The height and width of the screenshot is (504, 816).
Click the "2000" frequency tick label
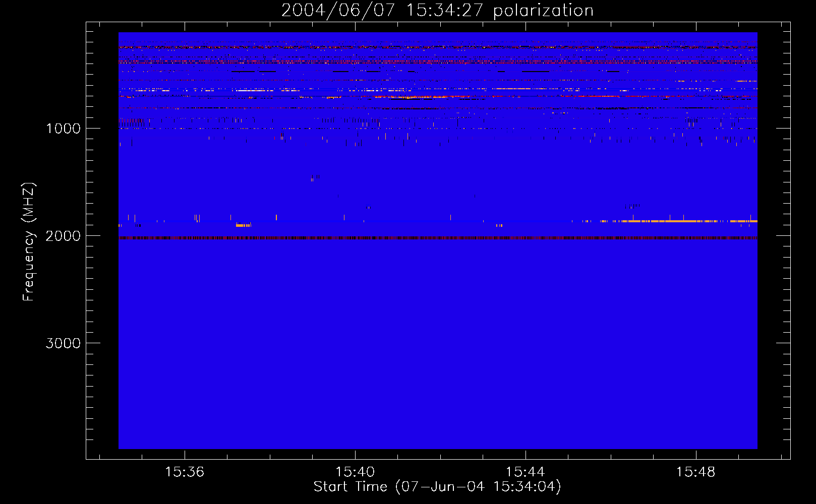coord(63,236)
